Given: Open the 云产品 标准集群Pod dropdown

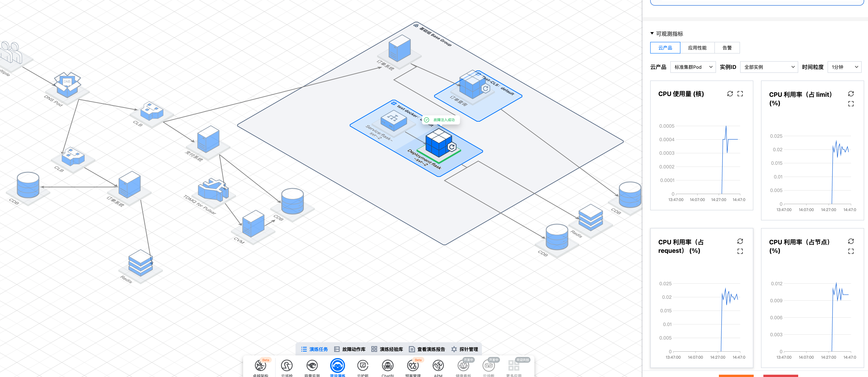Looking at the screenshot, I should click(693, 67).
